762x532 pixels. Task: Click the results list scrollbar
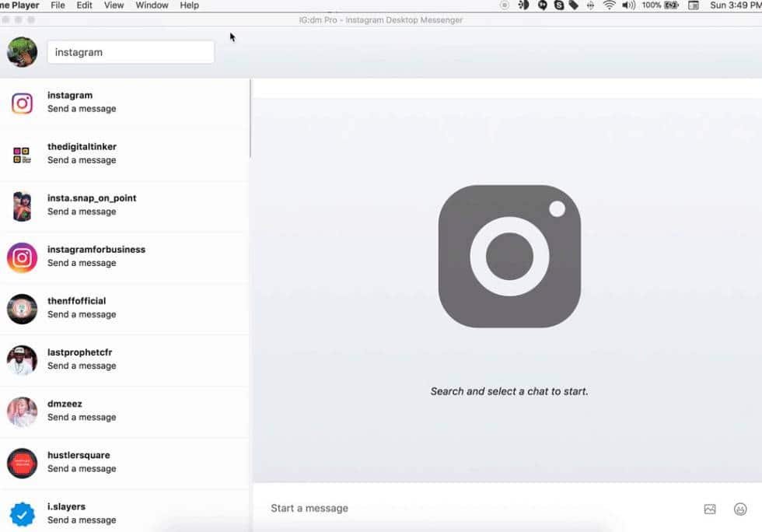click(250, 118)
